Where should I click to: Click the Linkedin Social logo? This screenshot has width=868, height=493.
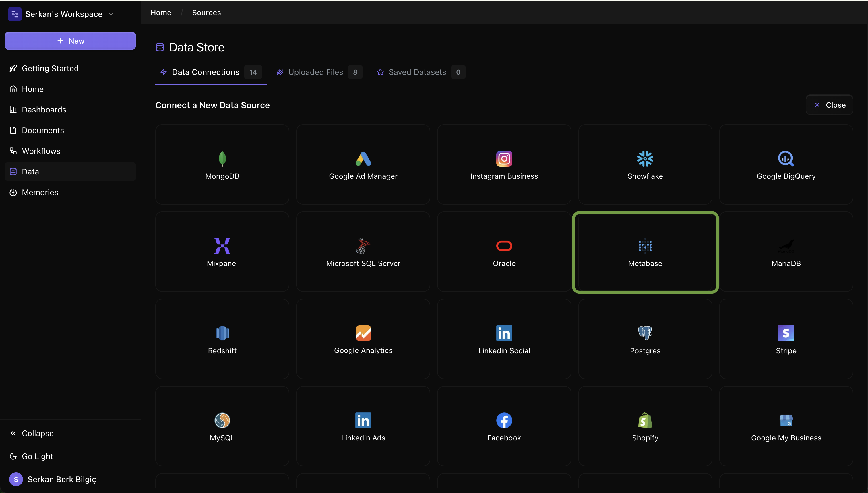pyautogui.click(x=504, y=333)
